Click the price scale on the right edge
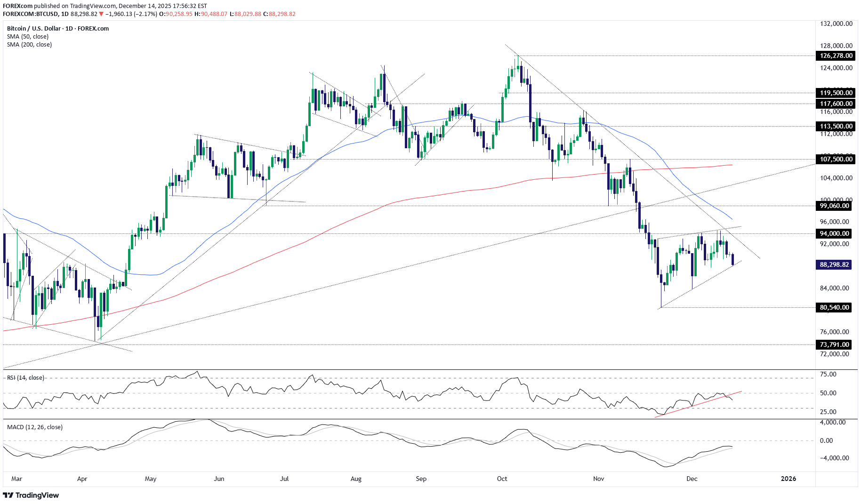 click(x=836, y=188)
